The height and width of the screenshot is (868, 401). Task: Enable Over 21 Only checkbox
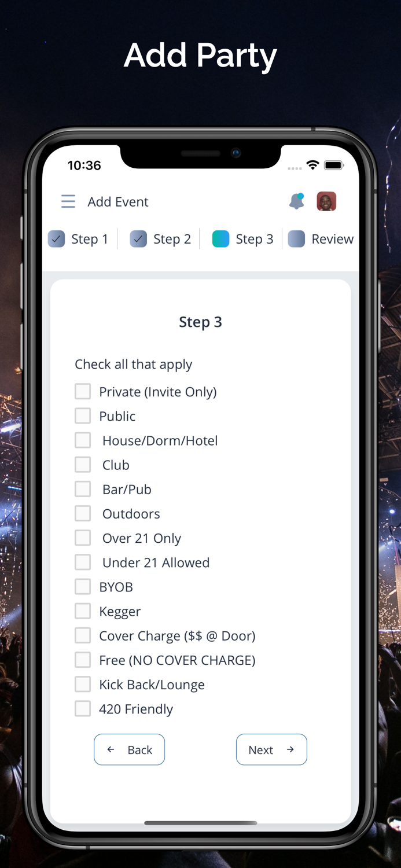[x=83, y=538]
